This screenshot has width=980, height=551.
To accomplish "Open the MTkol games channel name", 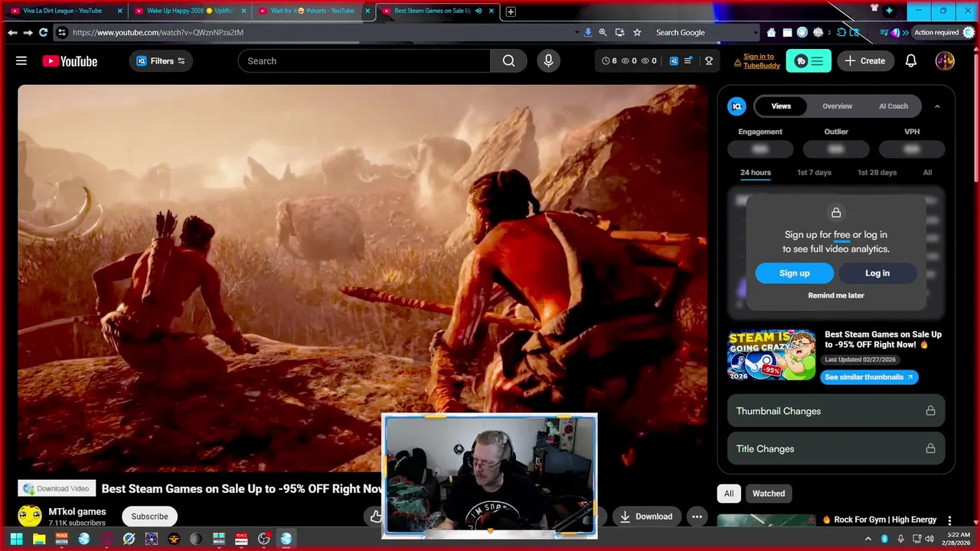I will [77, 512].
